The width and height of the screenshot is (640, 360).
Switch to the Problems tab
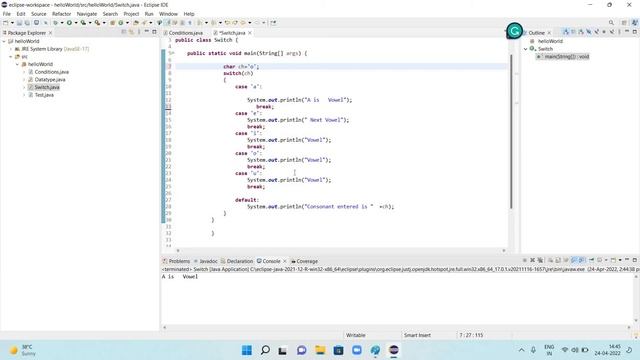179,261
